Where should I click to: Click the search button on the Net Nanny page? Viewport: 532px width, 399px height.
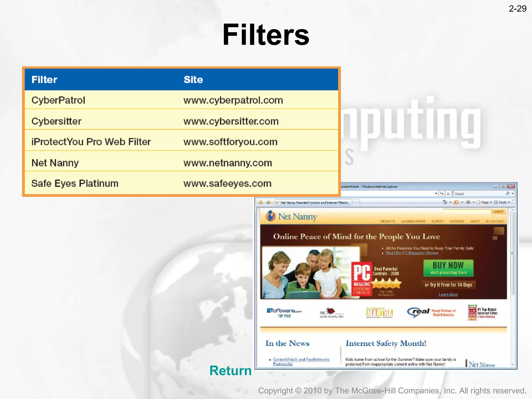pos(498,211)
